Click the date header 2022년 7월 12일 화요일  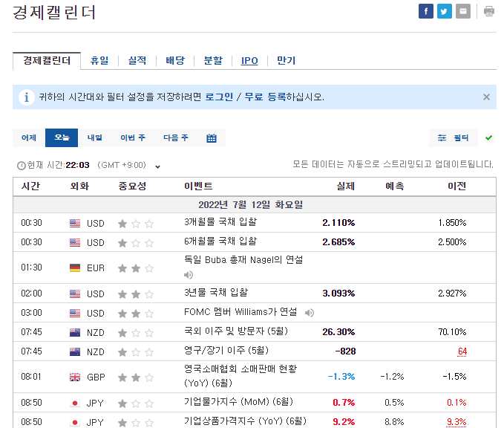pos(251,204)
